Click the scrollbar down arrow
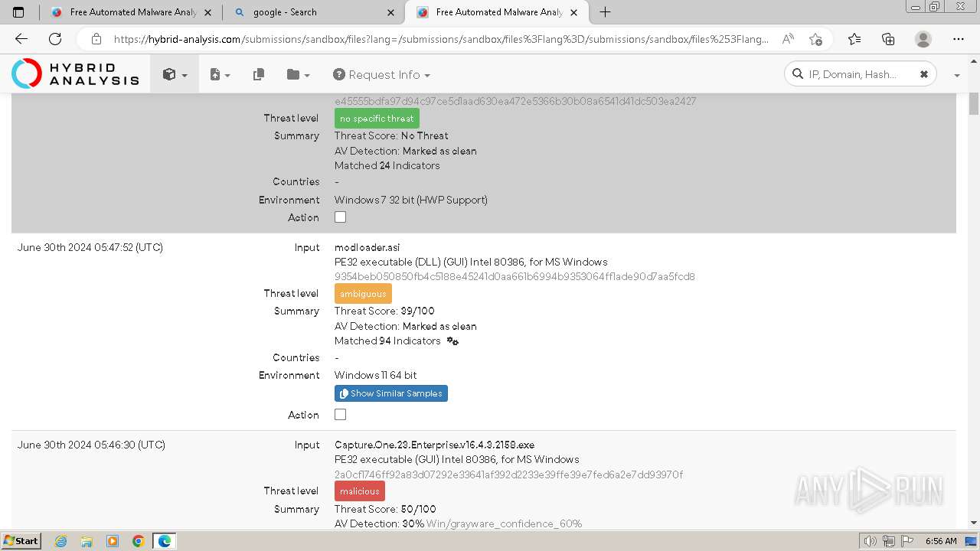The width and height of the screenshot is (980, 551). point(974,523)
